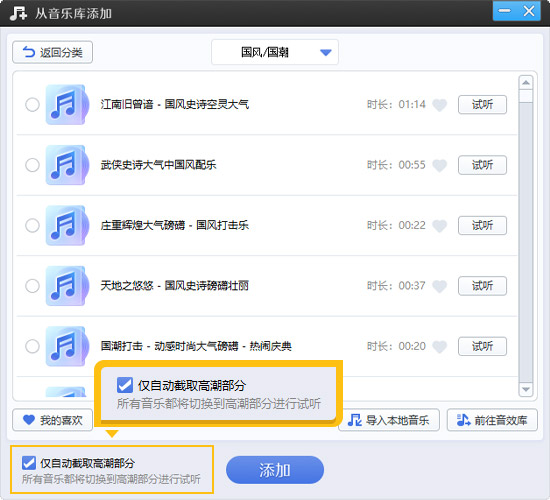Uncheck 仅自动截取高潮部分 checkbox at bottom

pos(29,463)
